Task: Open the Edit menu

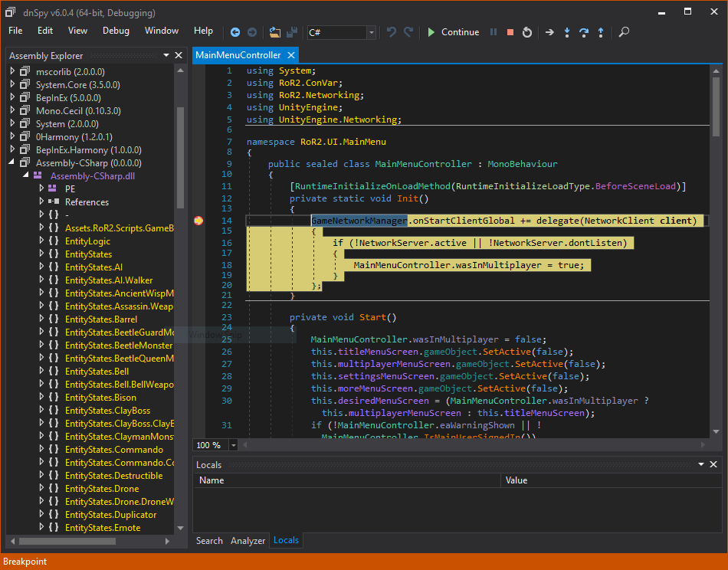Action: click(x=45, y=31)
